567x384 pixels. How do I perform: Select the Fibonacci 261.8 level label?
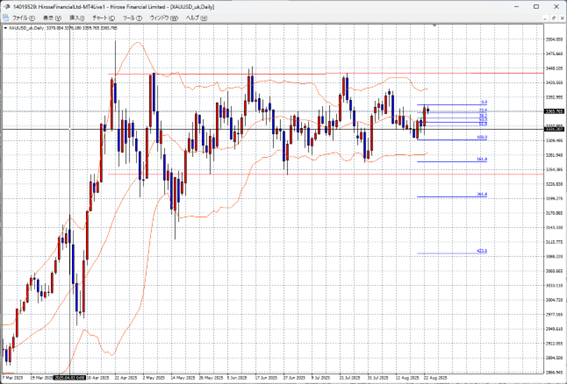point(482,195)
